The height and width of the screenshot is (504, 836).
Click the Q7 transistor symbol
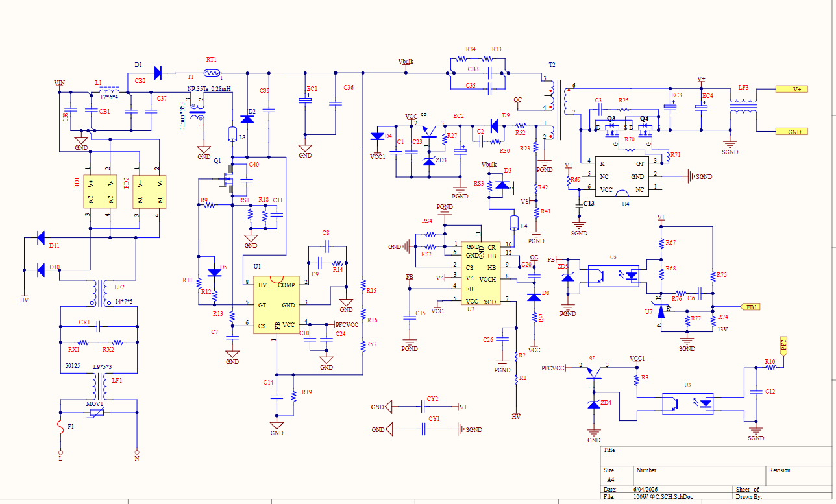click(x=593, y=373)
